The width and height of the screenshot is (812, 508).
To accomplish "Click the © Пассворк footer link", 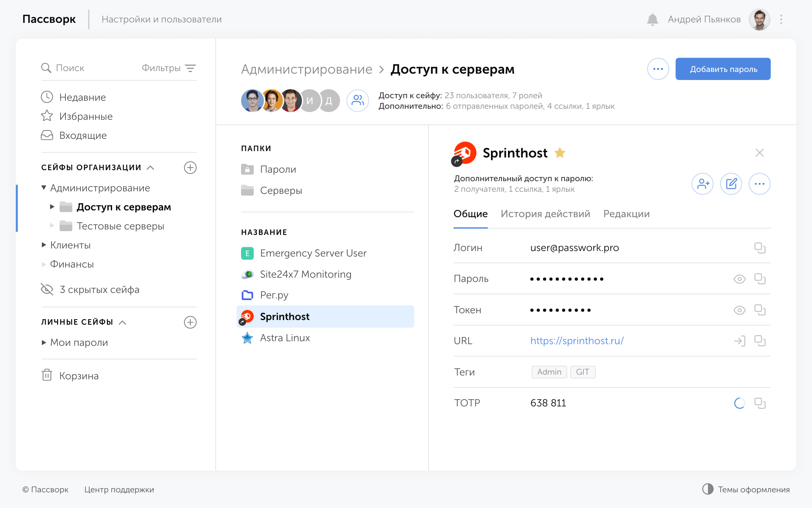I will click(x=45, y=489).
